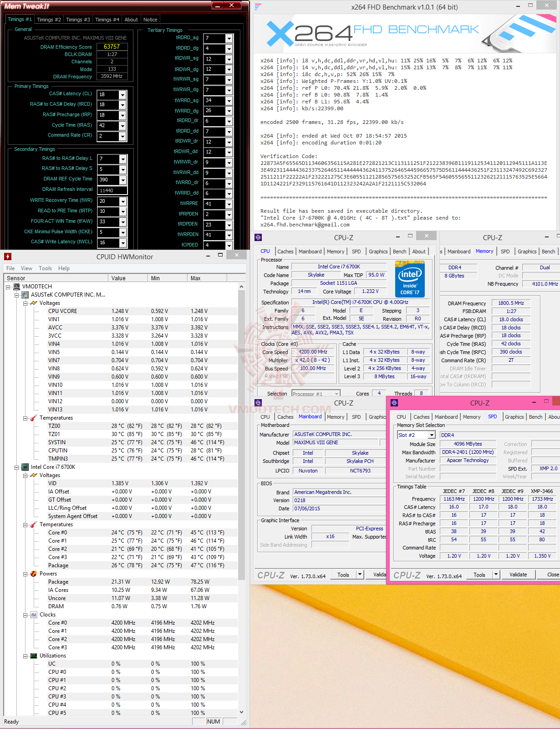Collapse the Utilizations section in HWMonitor

(x=25, y=656)
